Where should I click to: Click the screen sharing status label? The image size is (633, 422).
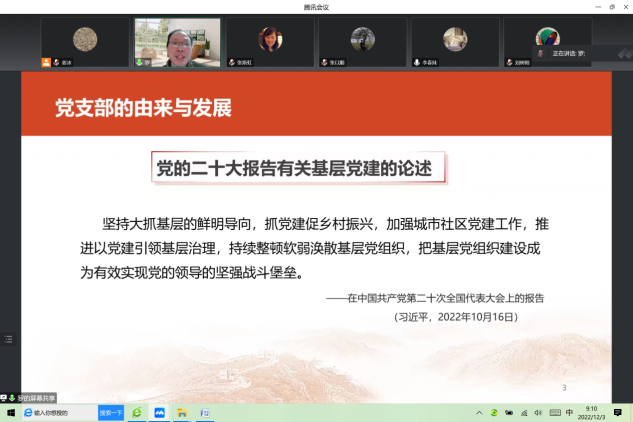pyautogui.click(x=30, y=397)
